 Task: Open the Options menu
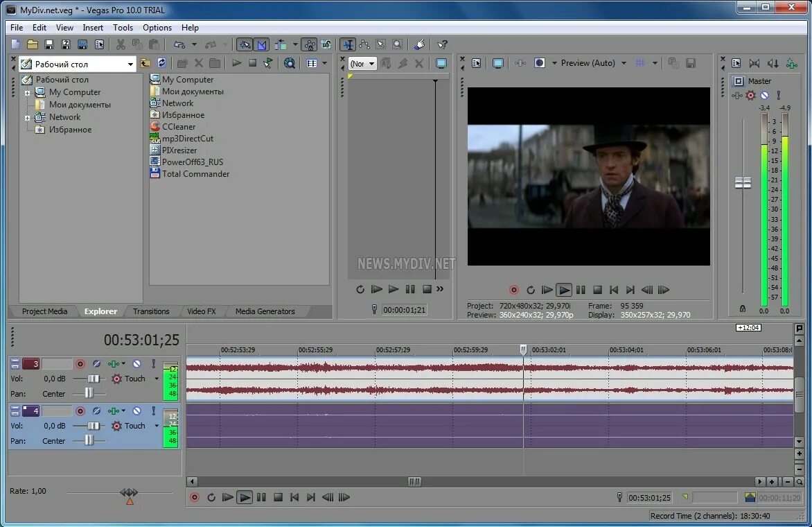click(x=157, y=28)
